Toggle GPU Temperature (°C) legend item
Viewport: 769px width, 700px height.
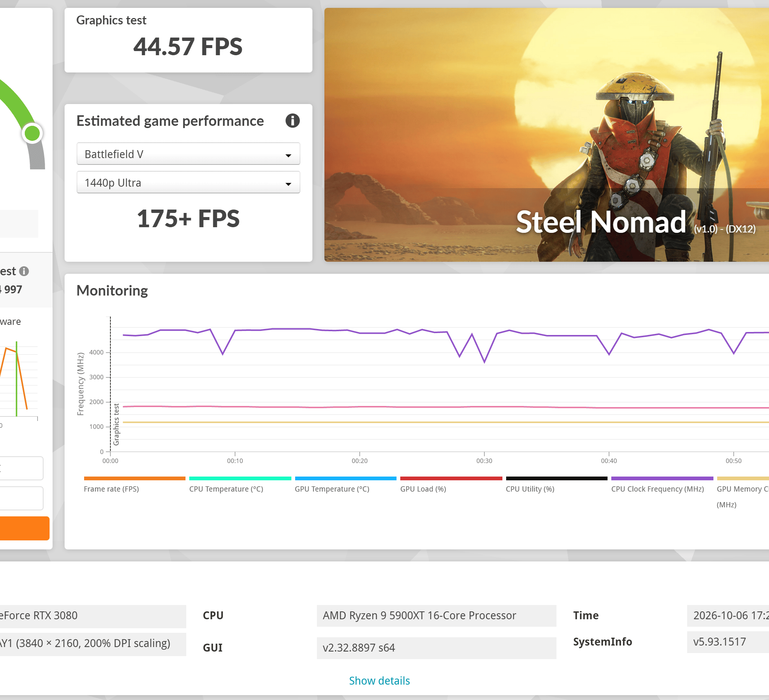[x=345, y=485]
